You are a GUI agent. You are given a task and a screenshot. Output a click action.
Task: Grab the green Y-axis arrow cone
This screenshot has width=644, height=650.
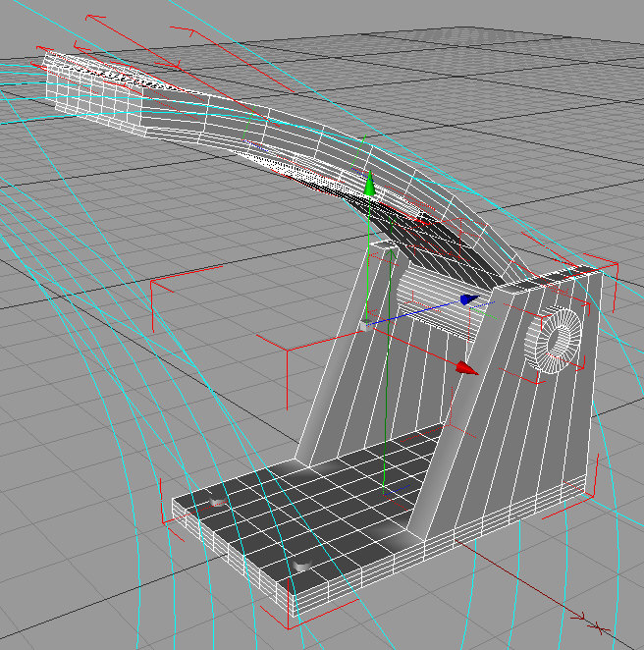[369, 183]
